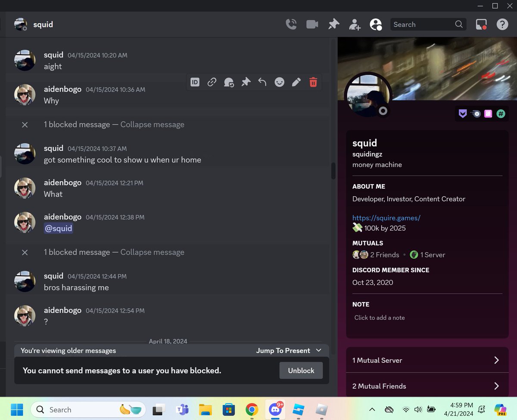Click aidenbogo username at 10:36 AM message
517x420 pixels.
62,90
